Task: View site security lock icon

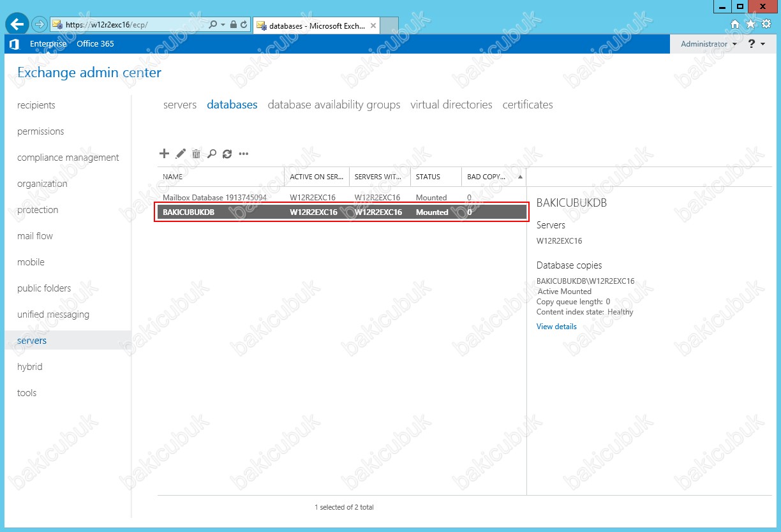Action: pos(234,25)
